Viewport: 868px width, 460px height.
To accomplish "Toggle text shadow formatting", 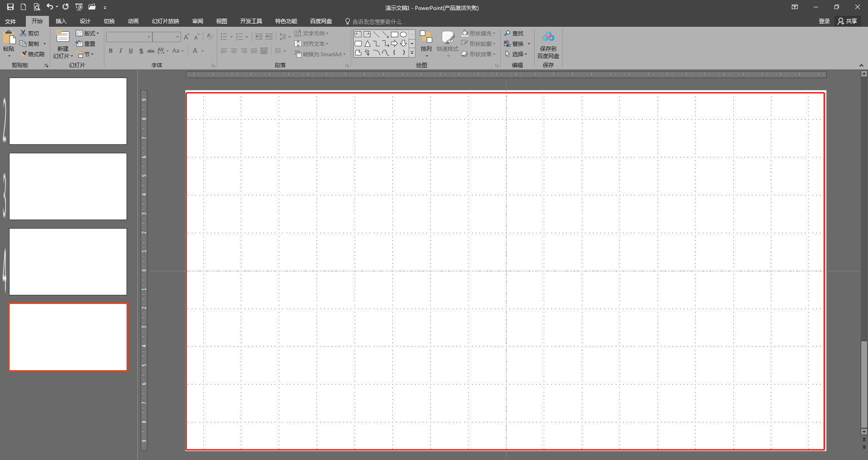I will tap(141, 51).
